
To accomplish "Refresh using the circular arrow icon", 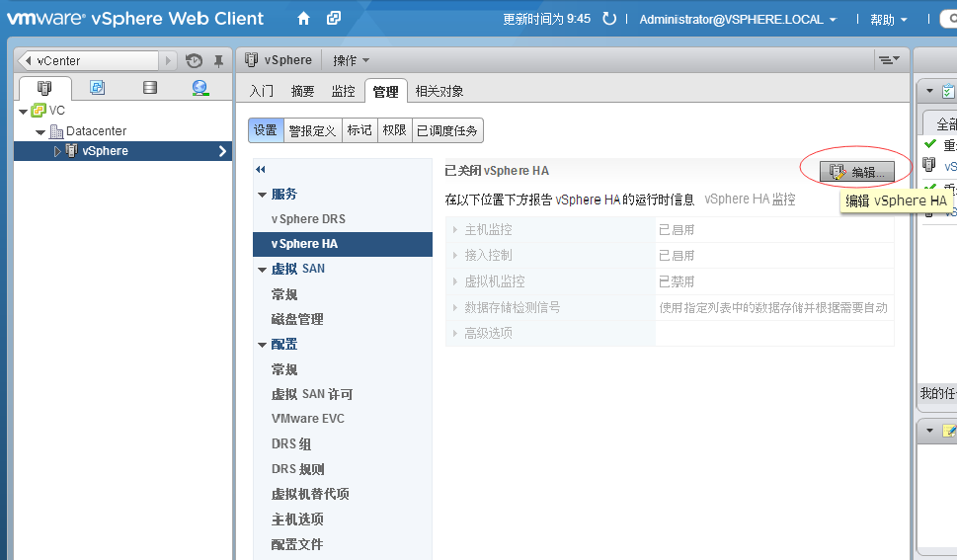I will click(609, 19).
